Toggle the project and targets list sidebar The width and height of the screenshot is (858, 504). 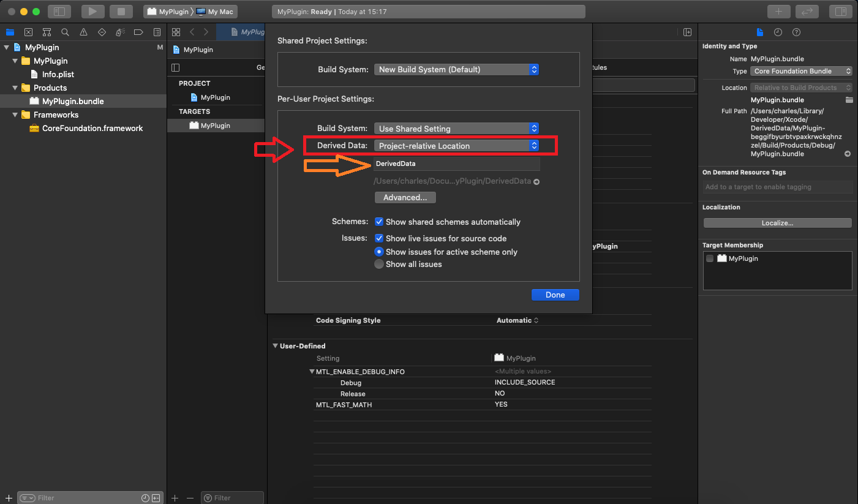(176, 67)
